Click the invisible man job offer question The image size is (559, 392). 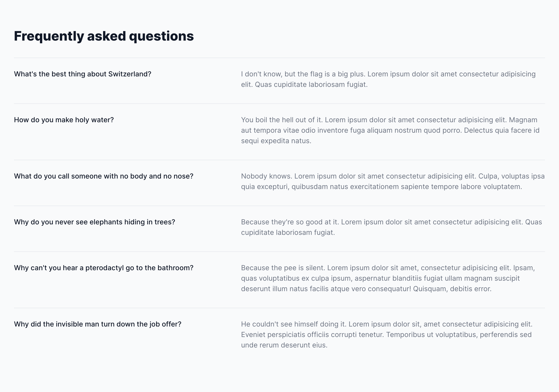pyautogui.click(x=97, y=324)
